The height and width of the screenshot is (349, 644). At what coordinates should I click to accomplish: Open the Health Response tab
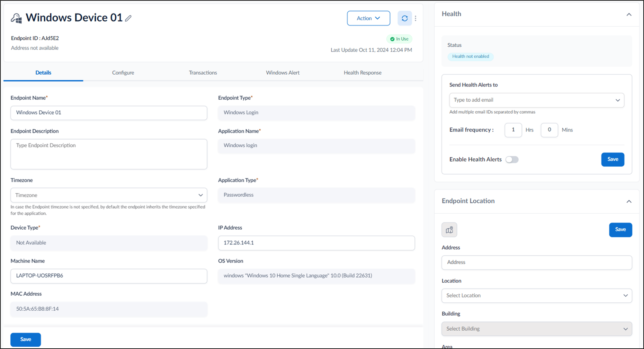[x=362, y=73]
